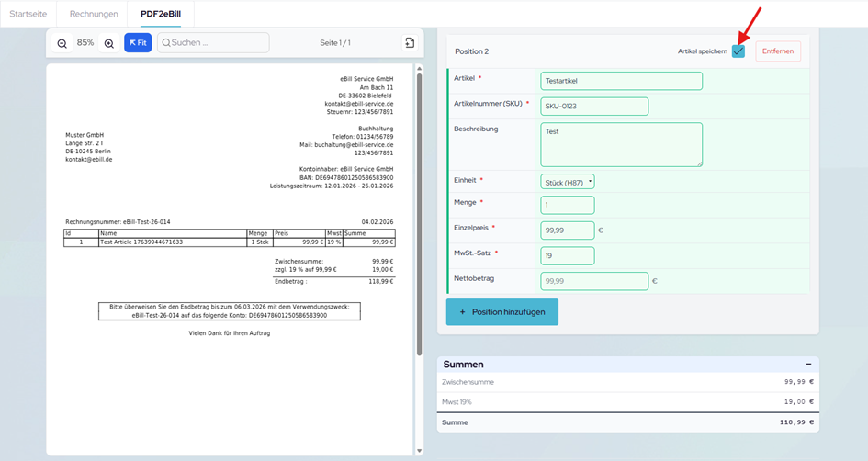This screenshot has width=868, height=461.
Task: Click into the Beschreibung text area
Action: pyautogui.click(x=621, y=144)
